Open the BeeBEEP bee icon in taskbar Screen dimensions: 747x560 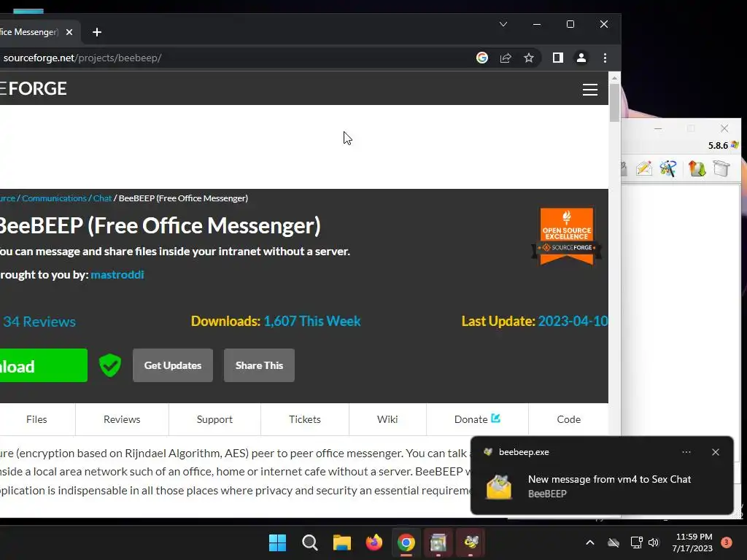pos(471,542)
